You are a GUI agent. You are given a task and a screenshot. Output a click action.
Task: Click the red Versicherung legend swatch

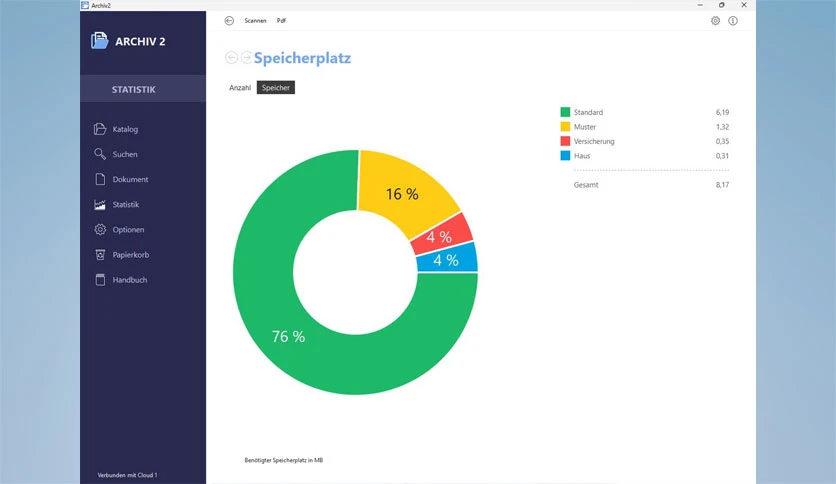tap(565, 141)
